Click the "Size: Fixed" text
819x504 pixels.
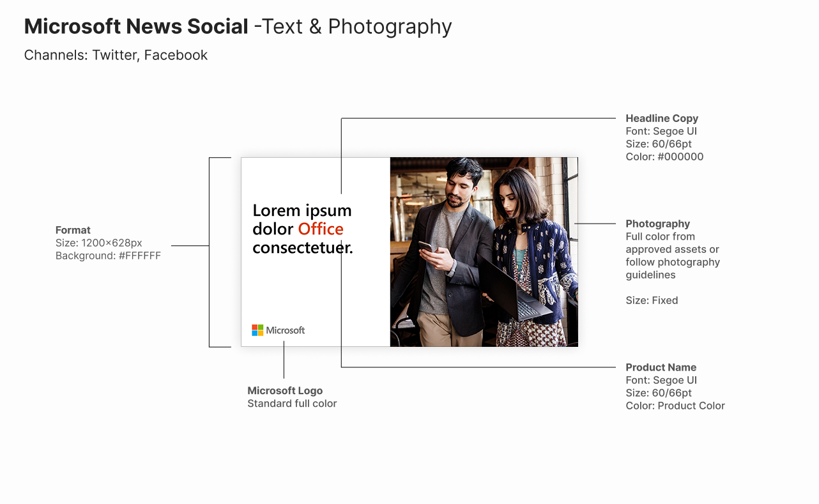[x=652, y=300]
